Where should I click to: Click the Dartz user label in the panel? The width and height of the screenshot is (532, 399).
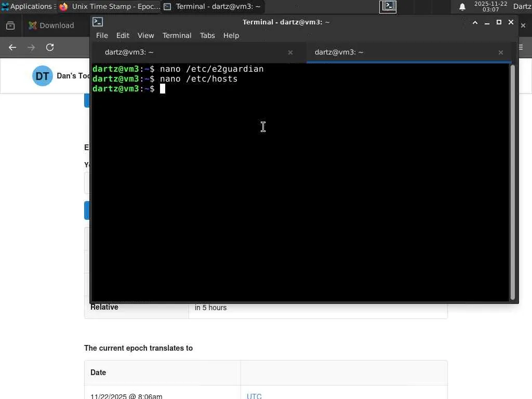pyautogui.click(x=522, y=6)
